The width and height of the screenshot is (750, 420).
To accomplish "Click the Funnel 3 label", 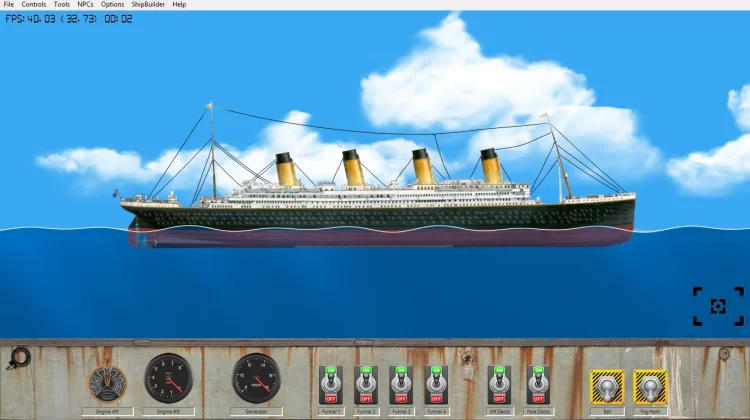I will [x=401, y=411].
